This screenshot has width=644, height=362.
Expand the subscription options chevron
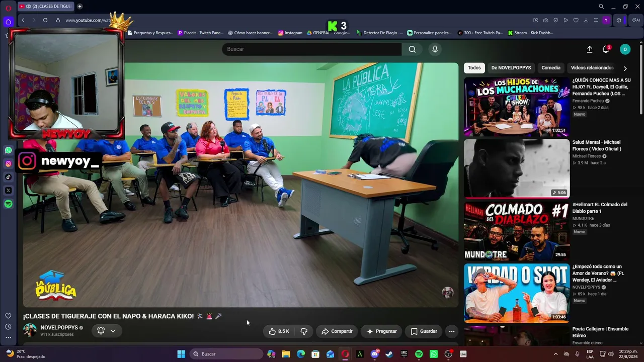click(x=113, y=331)
